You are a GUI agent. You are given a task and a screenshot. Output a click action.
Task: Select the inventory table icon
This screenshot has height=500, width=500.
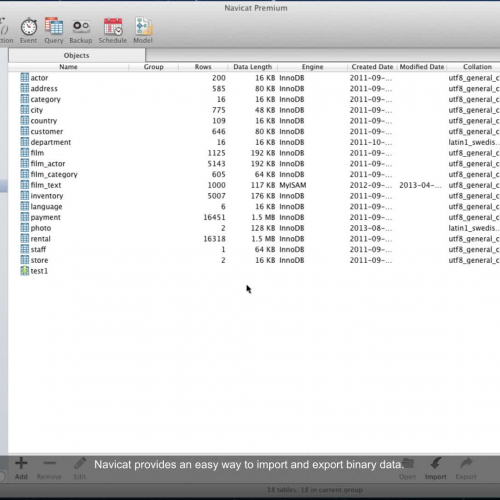tap(25, 195)
